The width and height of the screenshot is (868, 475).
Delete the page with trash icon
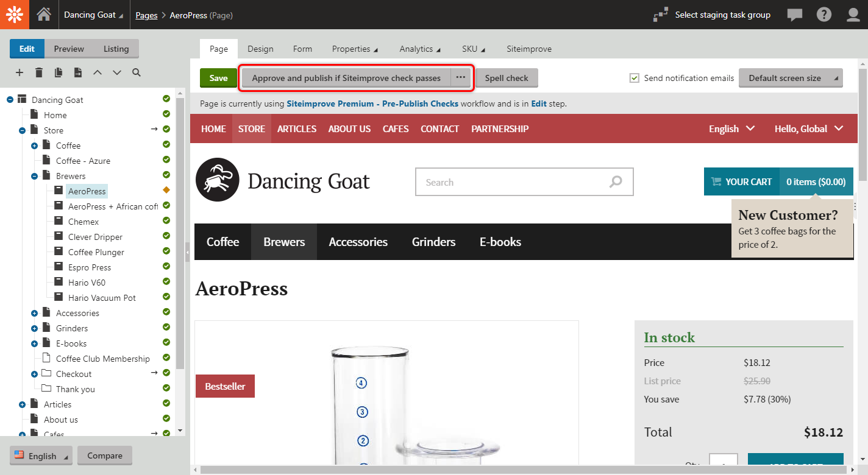[39, 72]
